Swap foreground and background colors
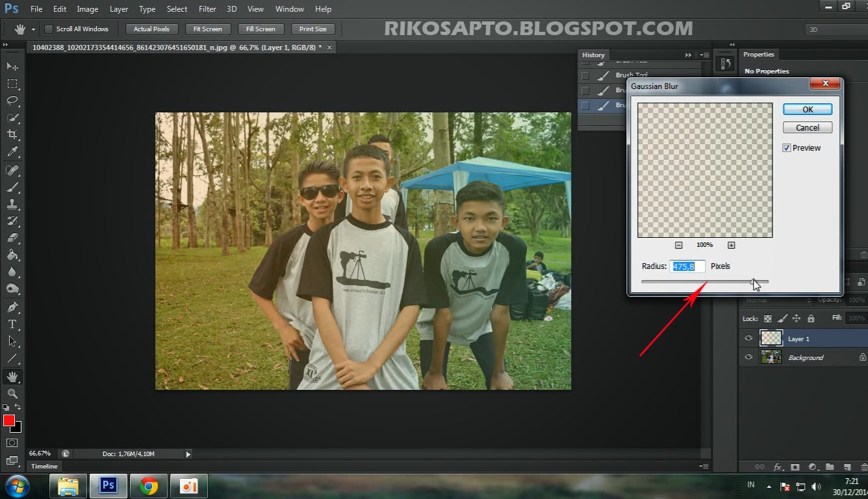The image size is (868, 499). pyautogui.click(x=18, y=407)
